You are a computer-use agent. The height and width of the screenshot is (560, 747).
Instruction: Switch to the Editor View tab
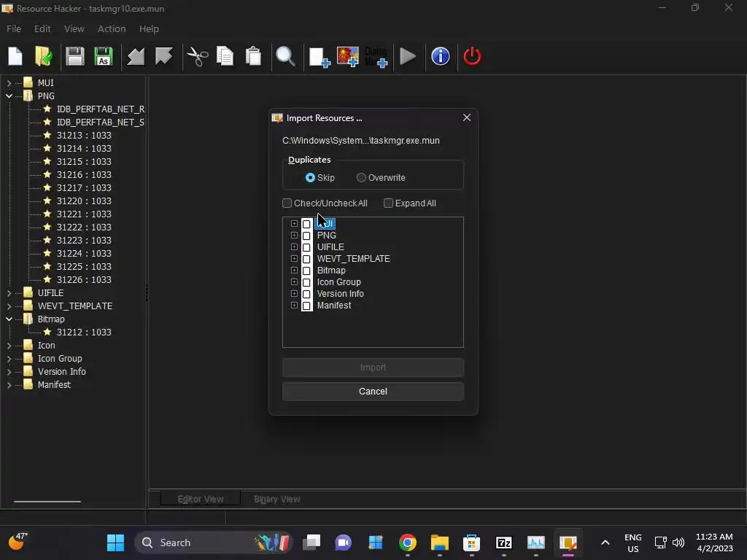(x=200, y=499)
